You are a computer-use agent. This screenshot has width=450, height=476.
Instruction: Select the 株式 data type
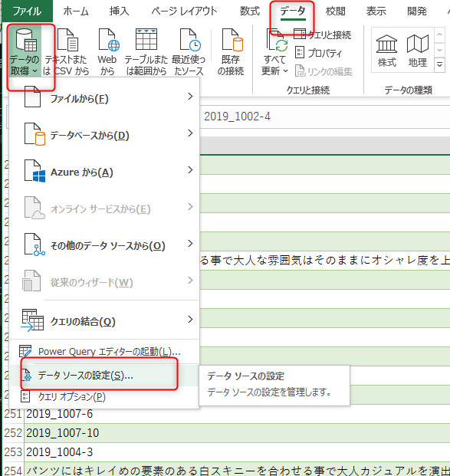[x=386, y=51]
